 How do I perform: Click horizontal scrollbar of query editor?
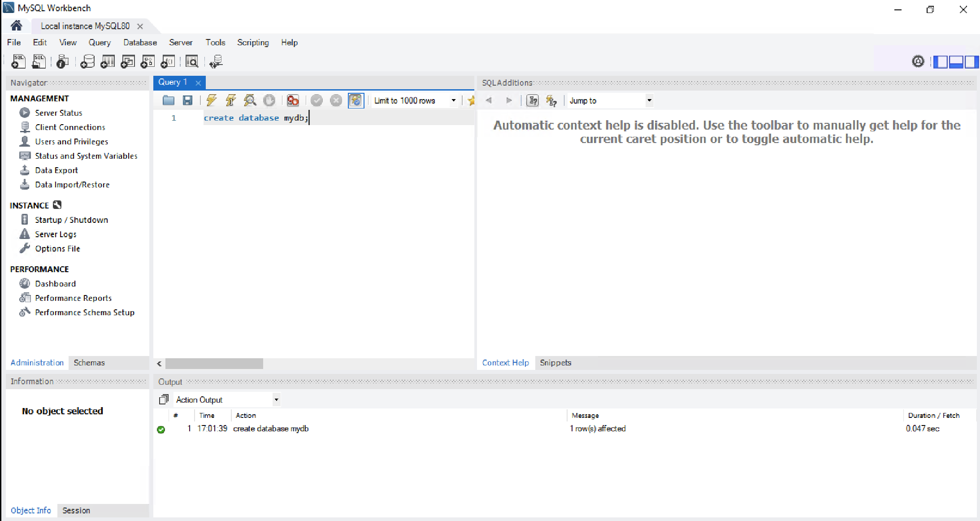[214, 363]
